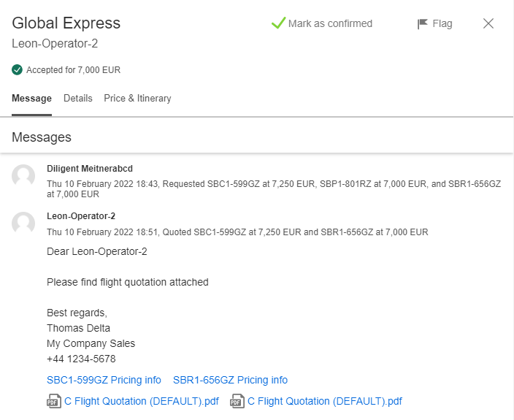This screenshot has width=514, height=420.
Task: Close the Global Express panel
Action: [488, 23]
